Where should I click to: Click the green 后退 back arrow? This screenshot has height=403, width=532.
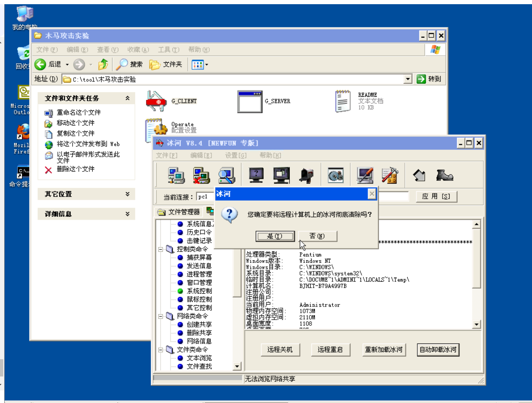point(41,64)
